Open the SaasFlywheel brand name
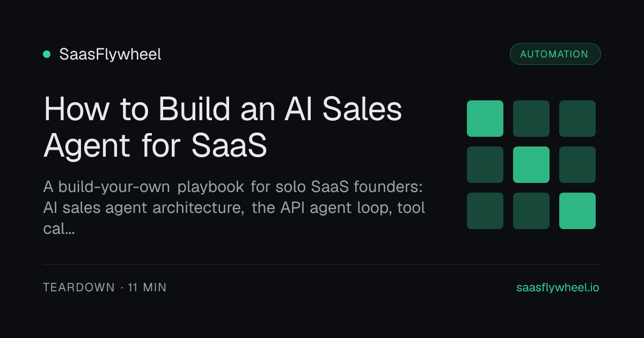This screenshot has height=338, width=644. pyautogui.click(x=110, y=54)
